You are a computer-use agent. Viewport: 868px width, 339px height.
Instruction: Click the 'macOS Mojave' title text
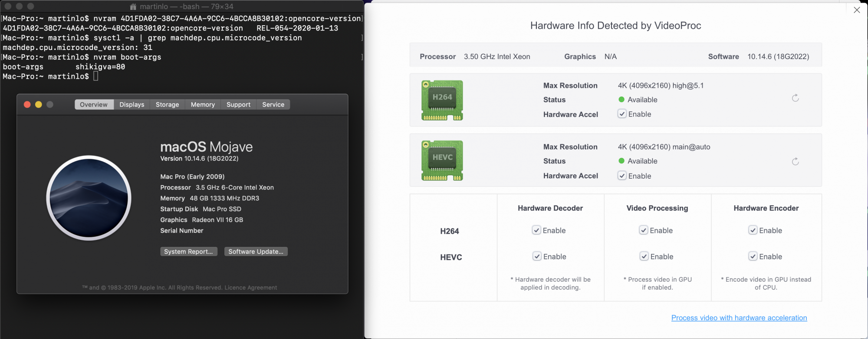207,147
